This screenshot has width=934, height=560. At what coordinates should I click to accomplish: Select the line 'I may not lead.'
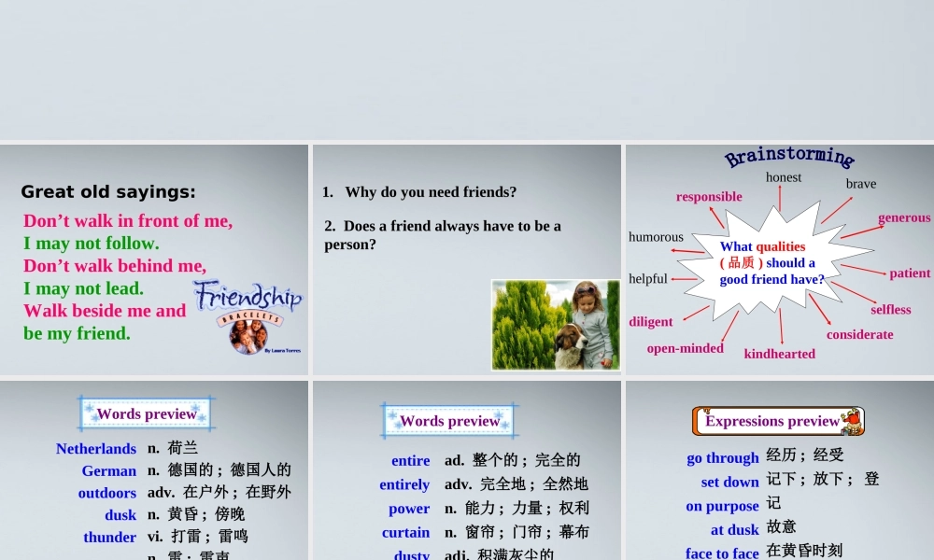point(83,288)
